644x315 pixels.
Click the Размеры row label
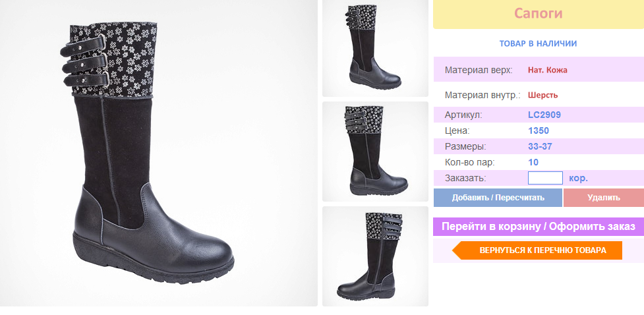coord(465,146)
